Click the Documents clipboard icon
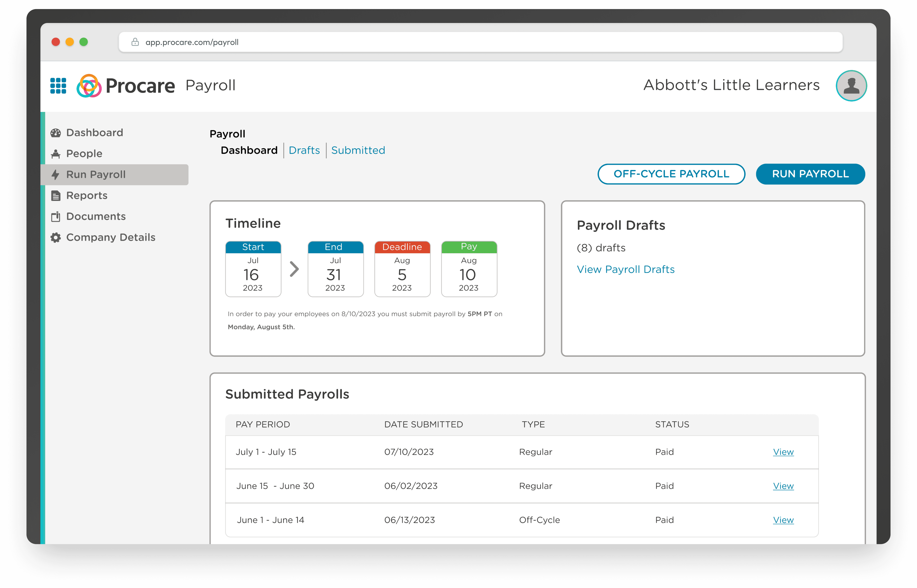The width and height of the screenshot is (917, 588). point(56,217)
